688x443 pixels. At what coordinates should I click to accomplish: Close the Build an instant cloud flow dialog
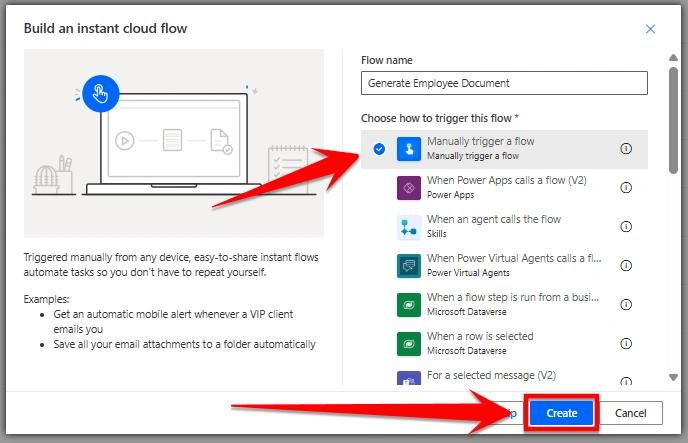tap(650, 29)
